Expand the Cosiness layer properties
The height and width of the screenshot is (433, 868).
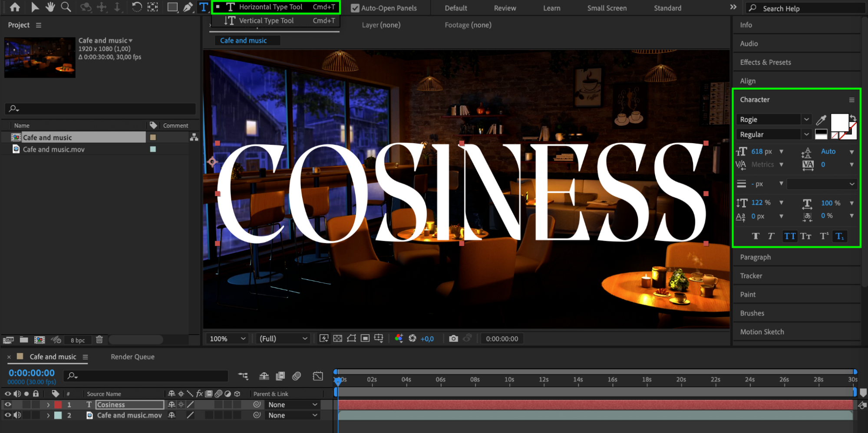click(x=48, y=404)
